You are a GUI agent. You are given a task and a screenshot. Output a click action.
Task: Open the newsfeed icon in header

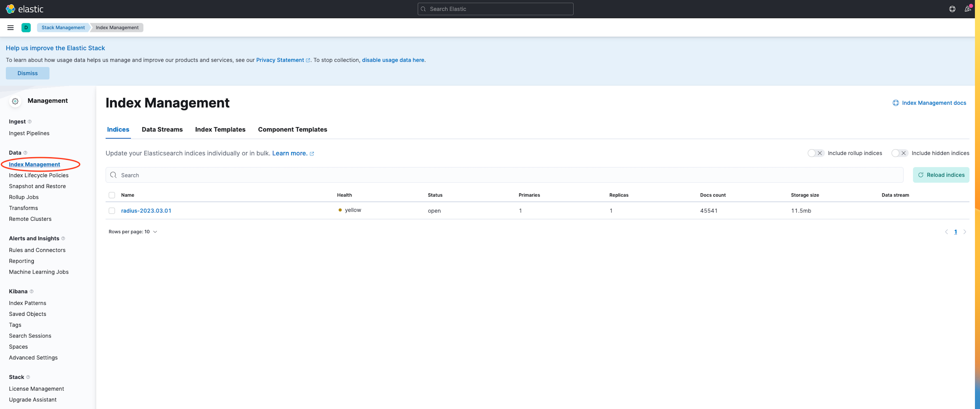click(968, 9)
